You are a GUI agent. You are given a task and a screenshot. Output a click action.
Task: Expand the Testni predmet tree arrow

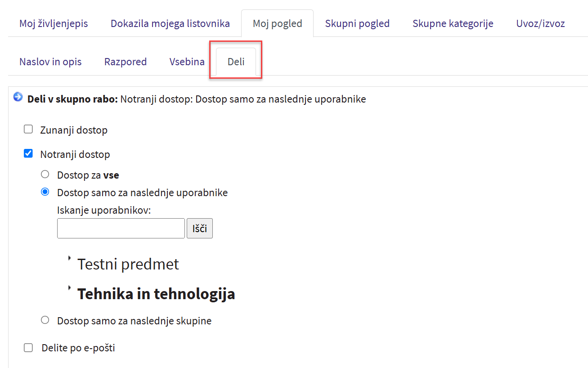point(70,259)
